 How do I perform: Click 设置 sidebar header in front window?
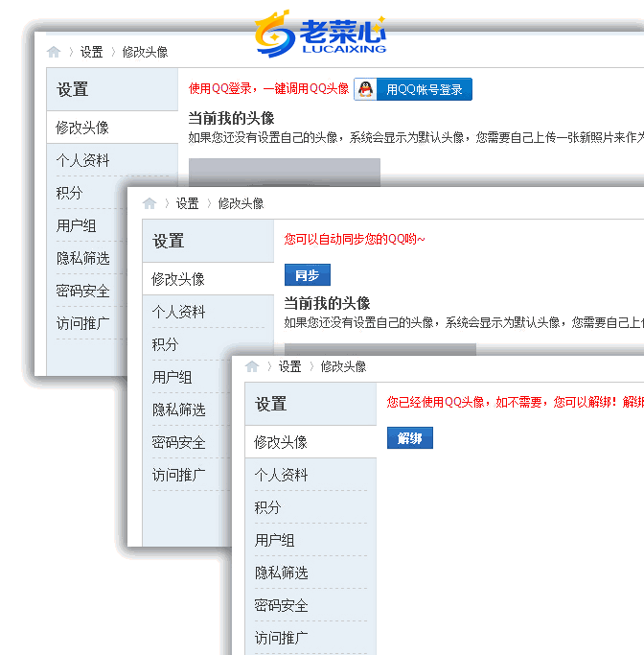tap(271, 404)
